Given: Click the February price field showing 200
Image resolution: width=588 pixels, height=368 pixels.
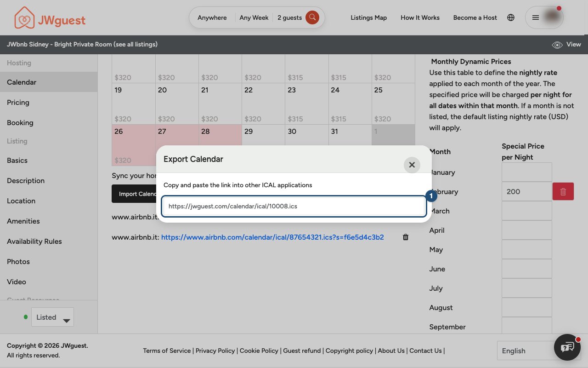Looking at the screenshot, I should pos(526,191).
